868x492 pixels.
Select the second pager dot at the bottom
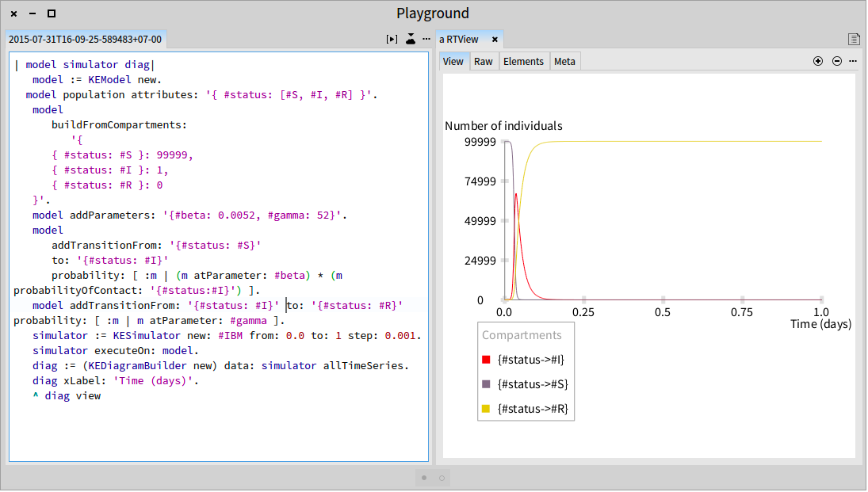pyautogui.click(x=442, y=479)
